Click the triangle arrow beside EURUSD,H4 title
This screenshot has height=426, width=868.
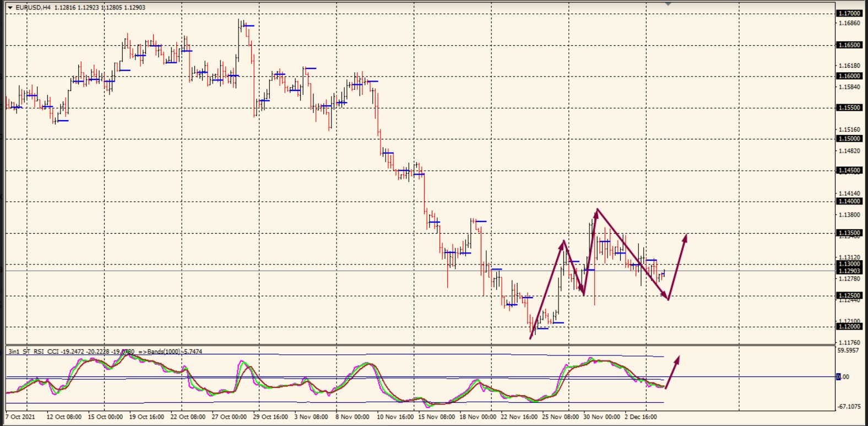pyautogui.click(x=10, y=8)
